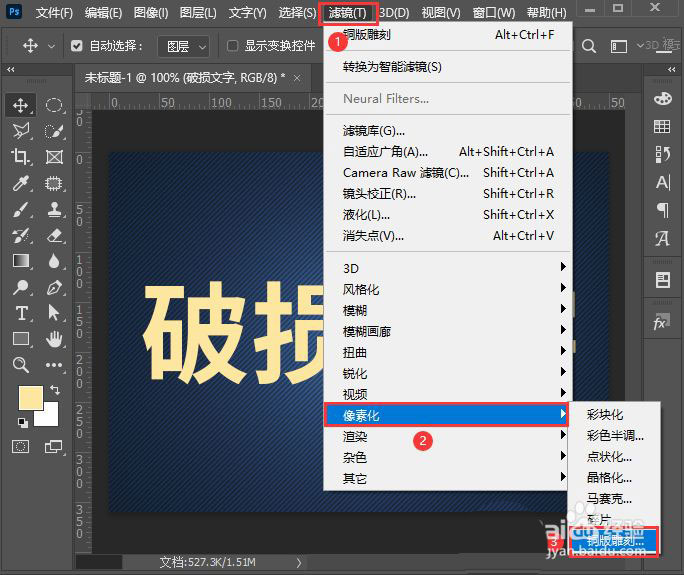Expand the 锐化 filter submenu
Screen dimensions: 684x575
point(448,373)
